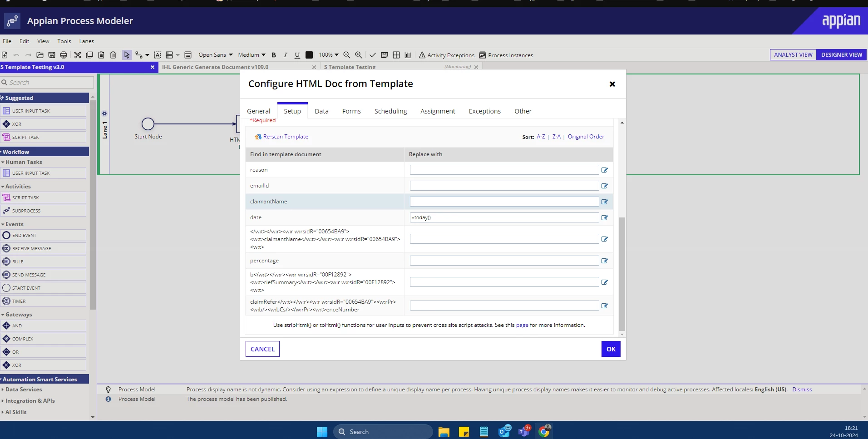Click the dialog's vertical scrollbar

(622, 274)
